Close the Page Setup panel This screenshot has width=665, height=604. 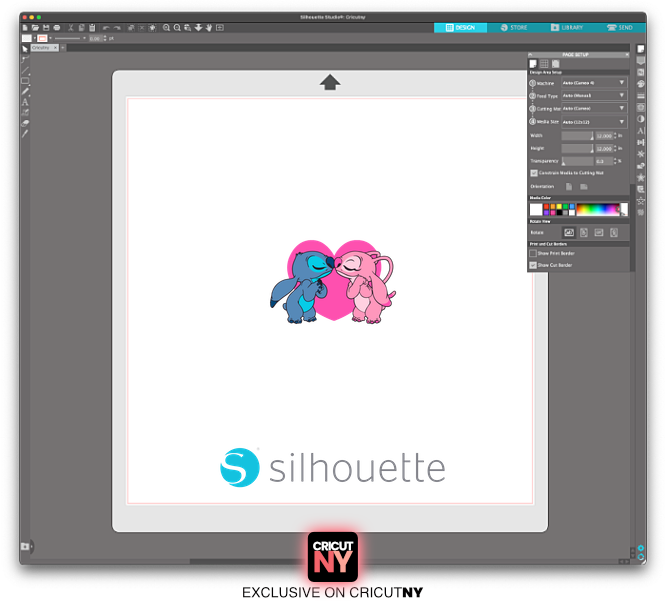[x=627, y=55]
